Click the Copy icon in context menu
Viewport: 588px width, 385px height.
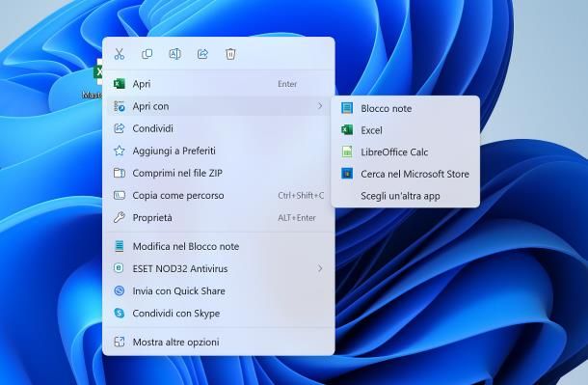point(147,54)
